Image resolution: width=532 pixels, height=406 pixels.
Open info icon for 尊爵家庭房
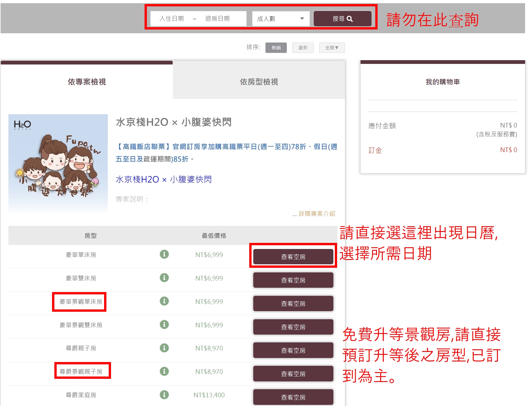pyautogui.click(x=164, y=395)
